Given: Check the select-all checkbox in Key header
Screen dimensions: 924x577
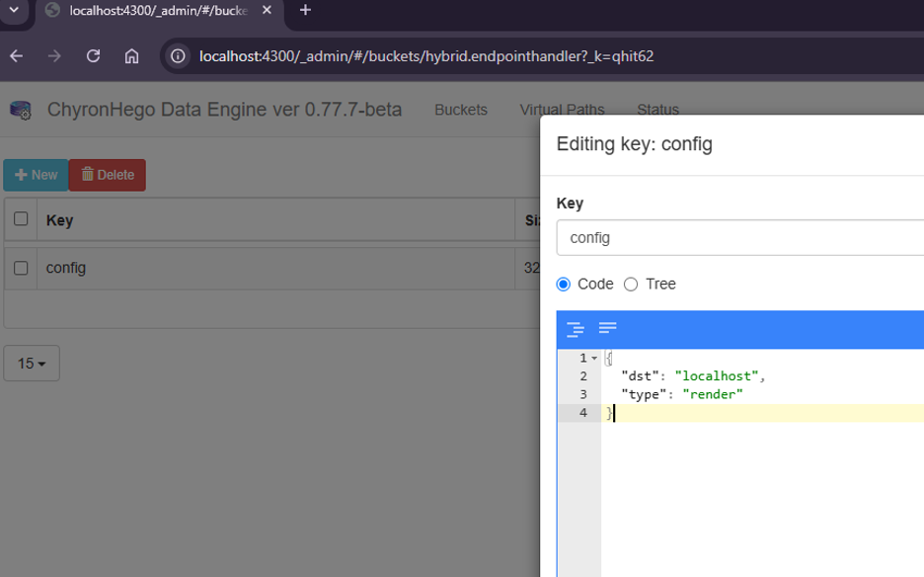Looking at the screenshot, I should pyautogui.click(x=21, y=219).
